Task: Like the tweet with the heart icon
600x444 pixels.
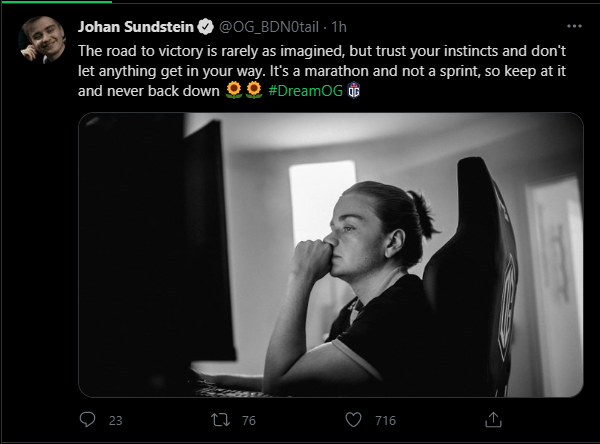Action: pyautogui.click(x=352, y=420)
